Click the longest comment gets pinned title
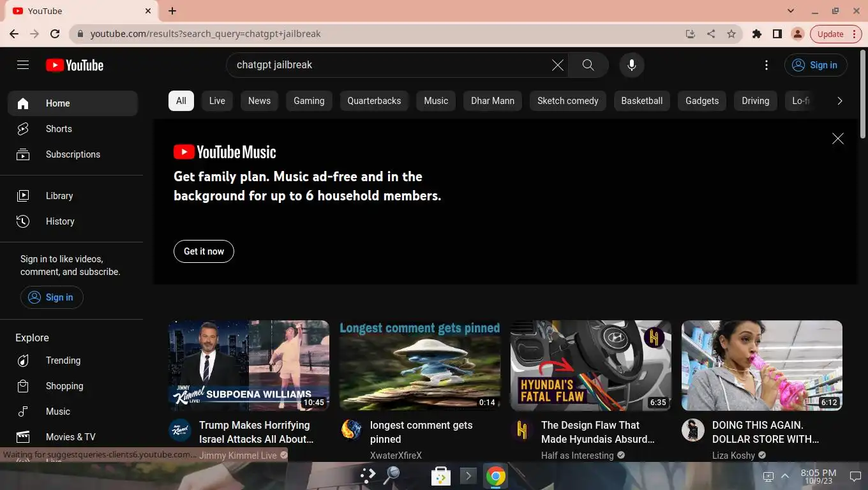Image resolution: width=868 pixels, height=490 pixels. tap(421, 432)
